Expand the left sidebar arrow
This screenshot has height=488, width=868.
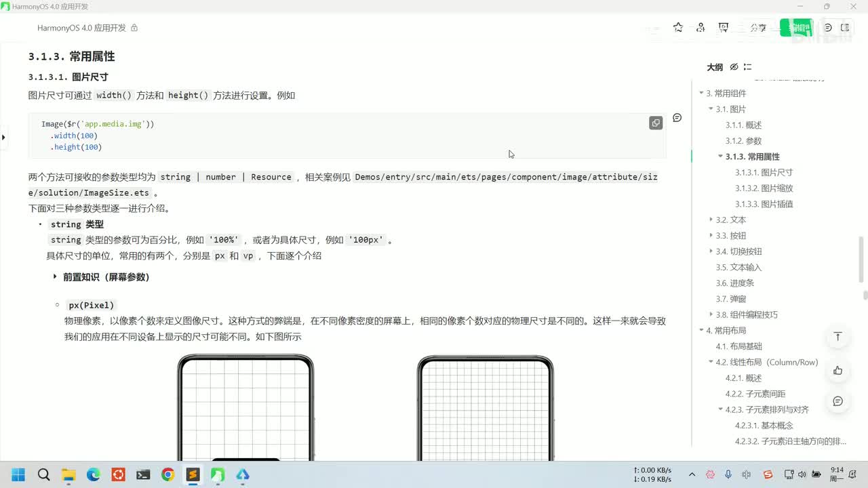[3, 137]
